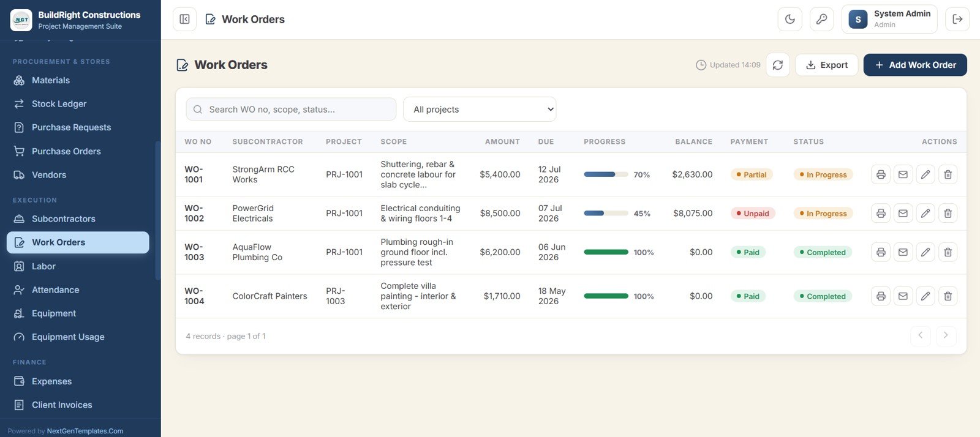Screen dimensions: 980x437
Task: Open the key/password icon
Action: click(822, 19)
